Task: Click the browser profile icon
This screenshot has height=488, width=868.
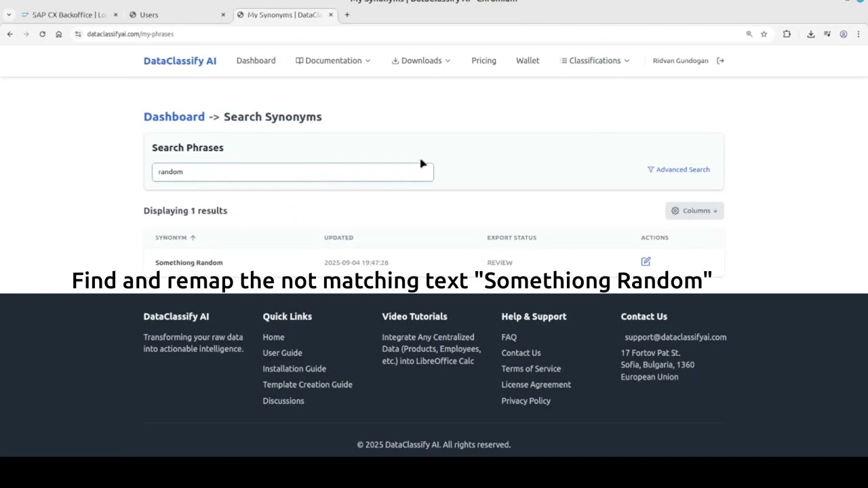Action: click(844, 34)
